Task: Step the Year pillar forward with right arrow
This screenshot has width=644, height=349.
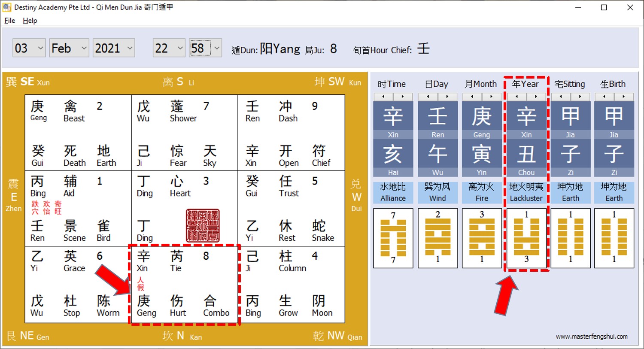Action: 536,97
